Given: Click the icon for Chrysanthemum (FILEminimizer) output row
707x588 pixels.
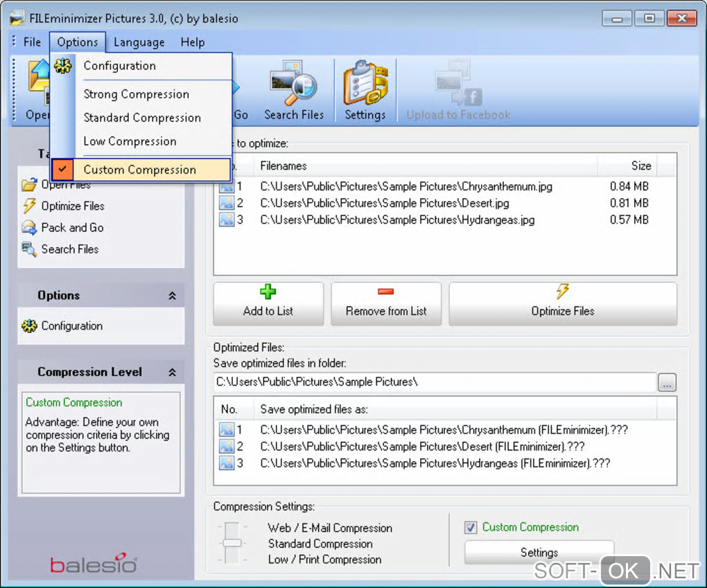Looking at the screenshot, I should [x=227, y=430].
